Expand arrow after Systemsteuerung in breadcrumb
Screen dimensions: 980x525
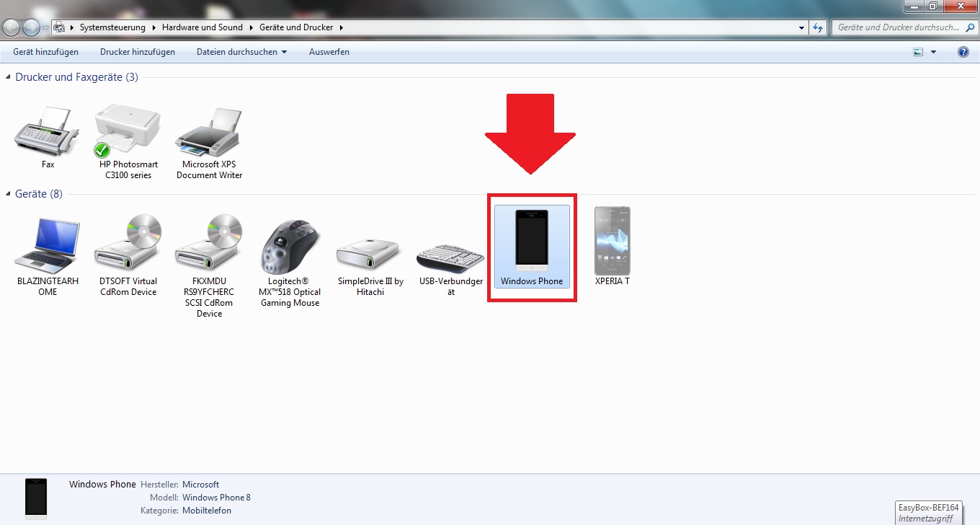pos(153,27)
